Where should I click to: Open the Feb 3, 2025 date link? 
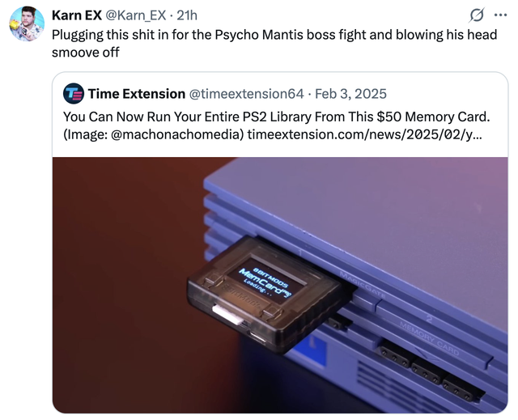(350, 94)
